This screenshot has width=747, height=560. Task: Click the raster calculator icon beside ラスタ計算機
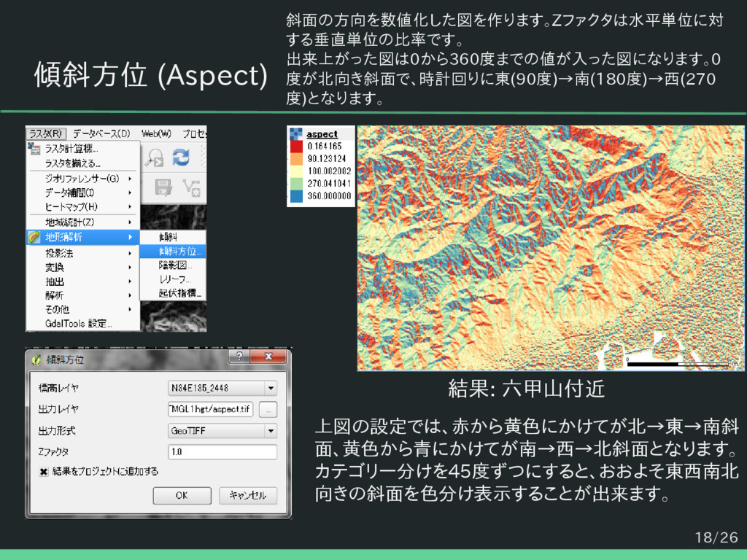pos(34,149)
